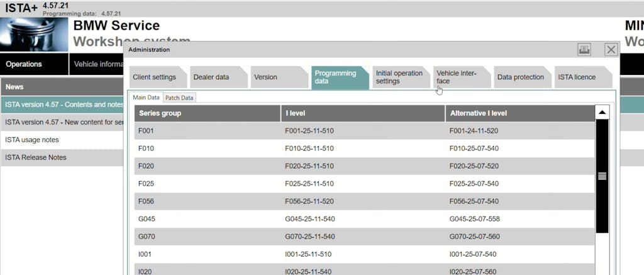Open the Operations menu
Screen dimensions: 644x275
click(24, 64)
